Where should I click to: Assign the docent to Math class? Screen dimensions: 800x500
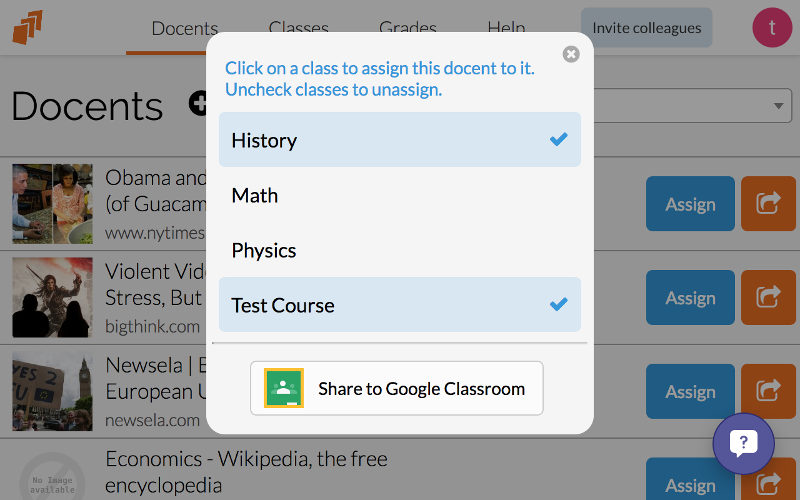tap(399, 195)
